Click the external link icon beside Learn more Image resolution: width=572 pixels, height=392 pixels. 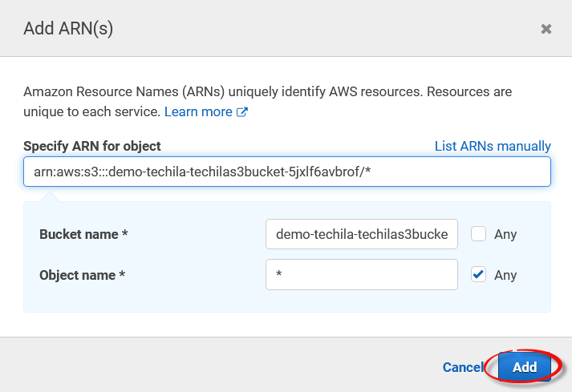(x=241, y=112)
